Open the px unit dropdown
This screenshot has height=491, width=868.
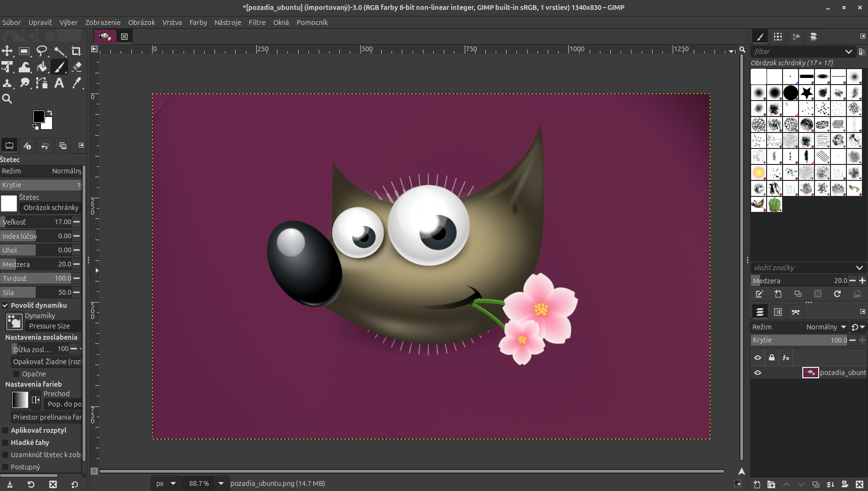[x=165, y=483]
